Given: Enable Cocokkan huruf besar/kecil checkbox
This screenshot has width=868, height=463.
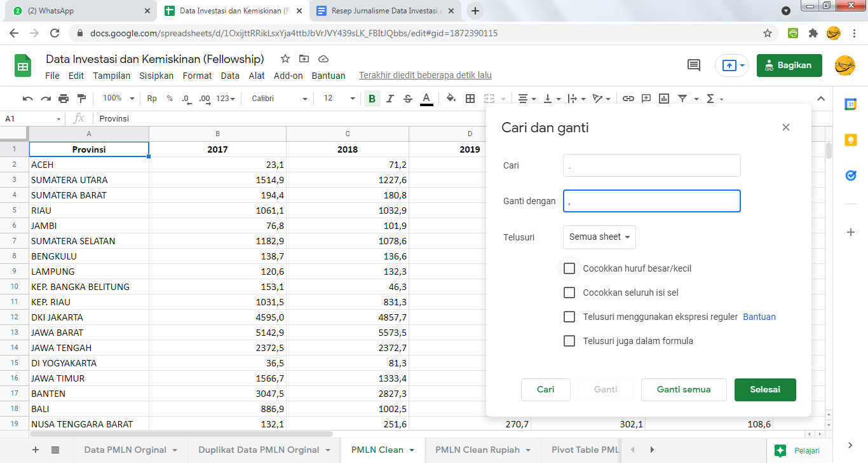Looking at the screenshot, I should pyautogui.click(x=569, y=268).
